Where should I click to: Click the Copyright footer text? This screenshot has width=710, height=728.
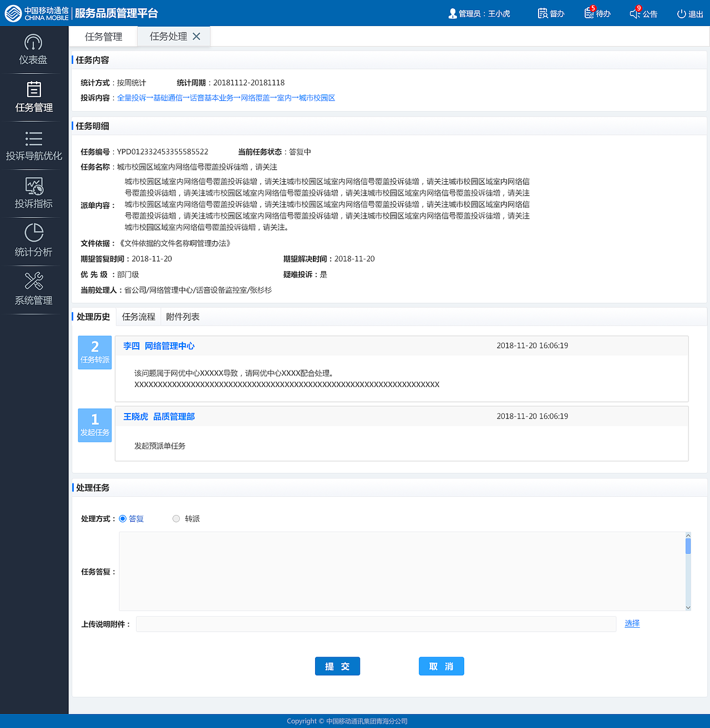point(347,721)
